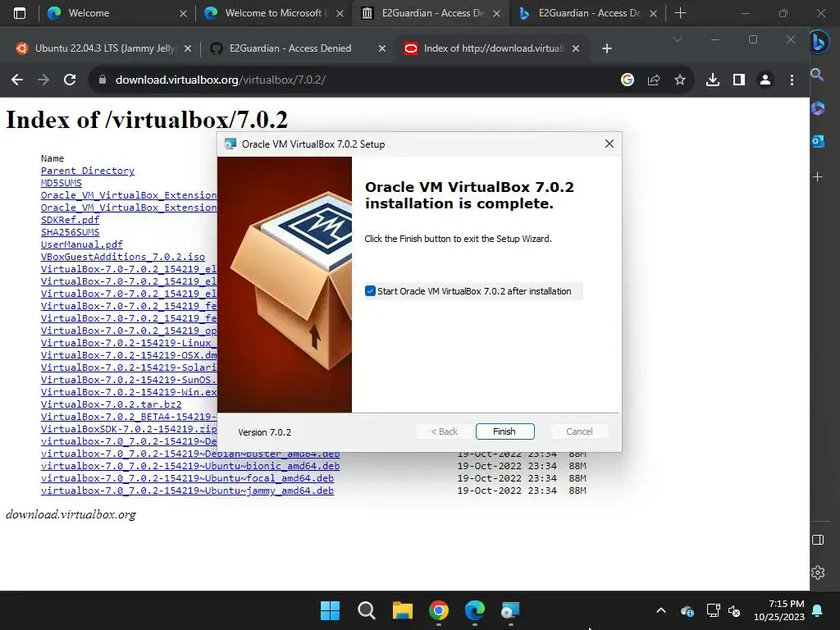Open clock showing 7:15 PM
Viewport: 840px width, 630px height.
[x=779, y=610]
